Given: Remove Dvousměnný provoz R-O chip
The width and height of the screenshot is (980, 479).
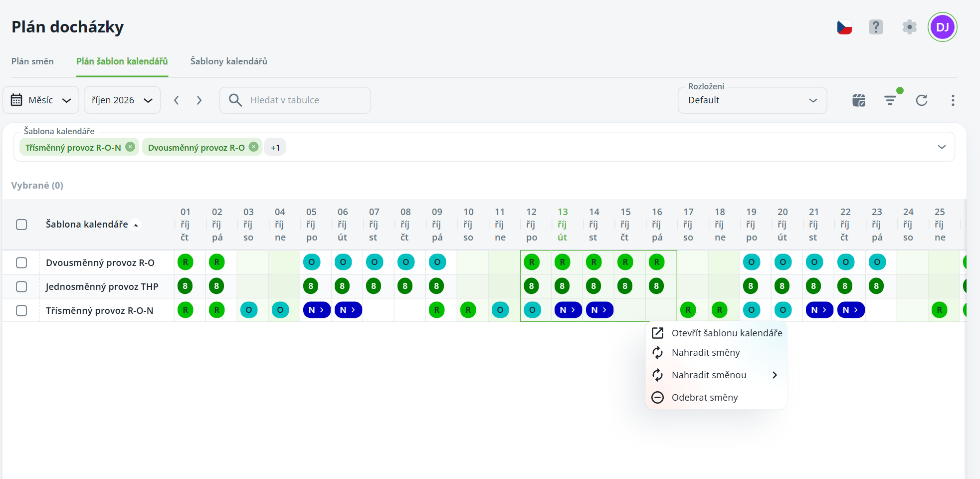Looking at the screenshot, I should [x=253, y=147].
